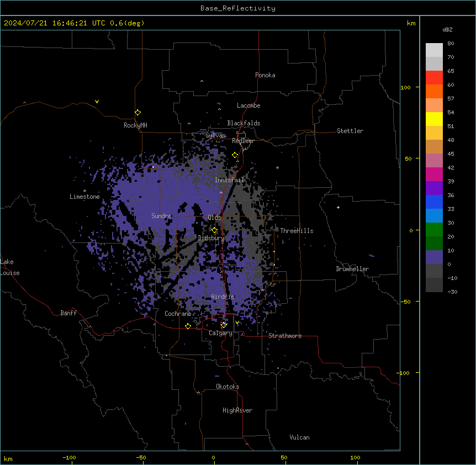This screenshot has height=465, width=476.
Task: Click the km unit label at bottom left
Action: coord(8,458)
